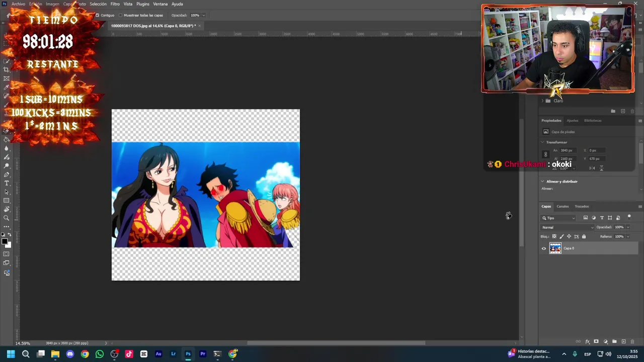Collapse Alinear y distribuir section
This screenshot has height=362, width=644.
point(542,182)
